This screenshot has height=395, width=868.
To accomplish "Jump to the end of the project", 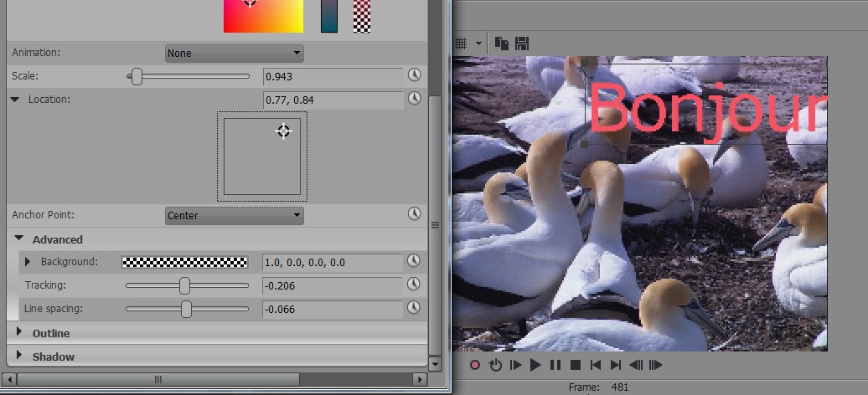I will 616,366.
